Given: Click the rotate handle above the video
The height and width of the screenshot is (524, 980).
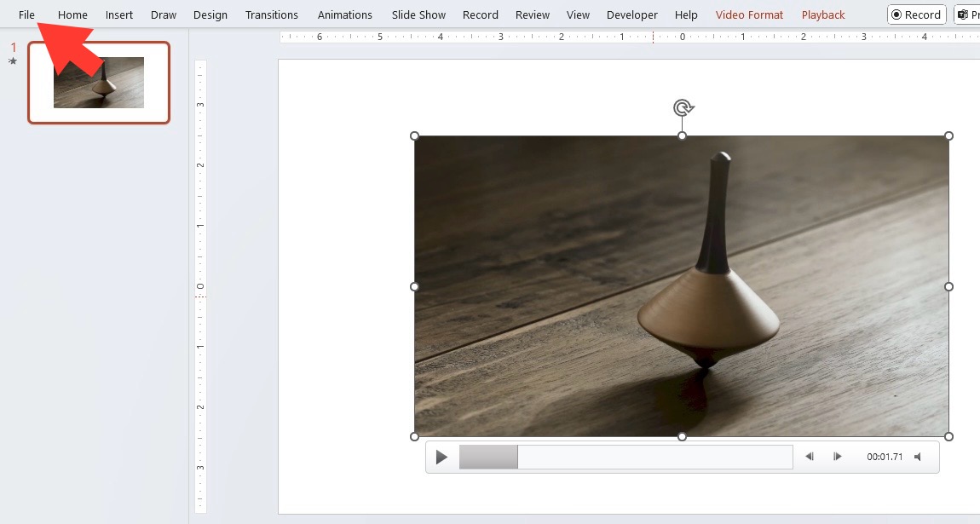Looking at the screenshot, I should tap(683, 108).
